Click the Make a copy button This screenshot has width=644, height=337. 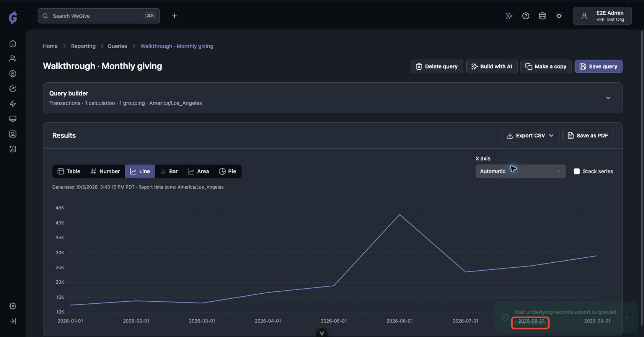(x=546, y=66)
